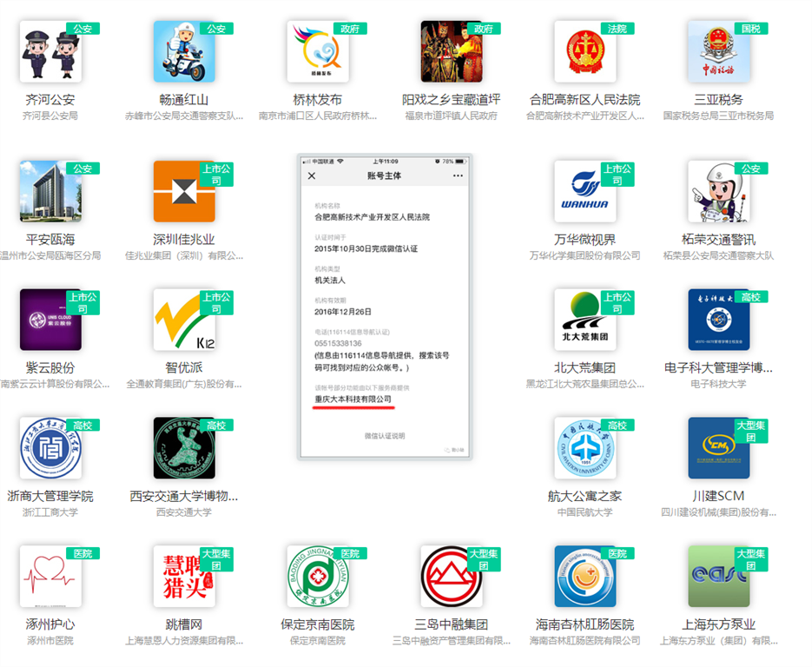Click subtitle 涿州市医院
This screenshot has height=667, width=812.
pos(50,641)
